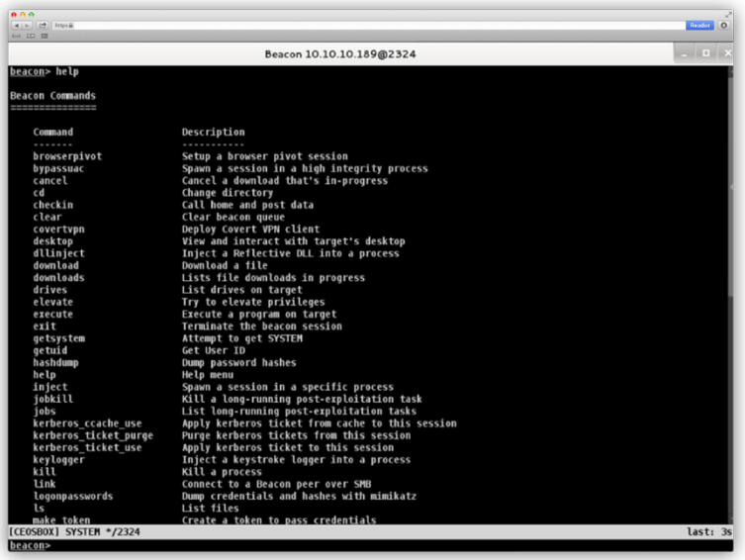Select the 'desktop' command text
The height and width of the screenshot is (560, 745).
coord(53,241)
